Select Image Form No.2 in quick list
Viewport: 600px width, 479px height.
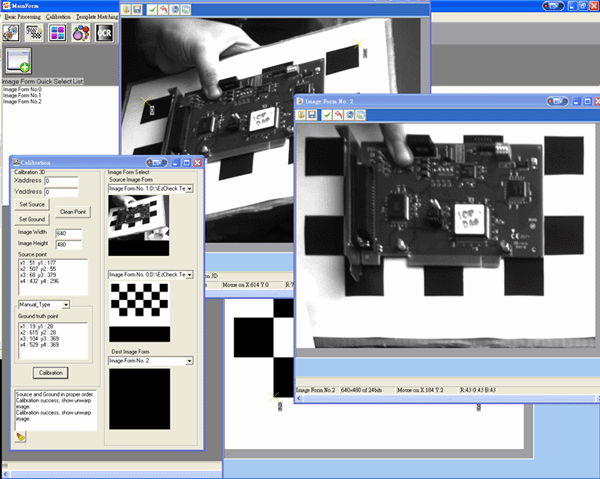point(22,101)
